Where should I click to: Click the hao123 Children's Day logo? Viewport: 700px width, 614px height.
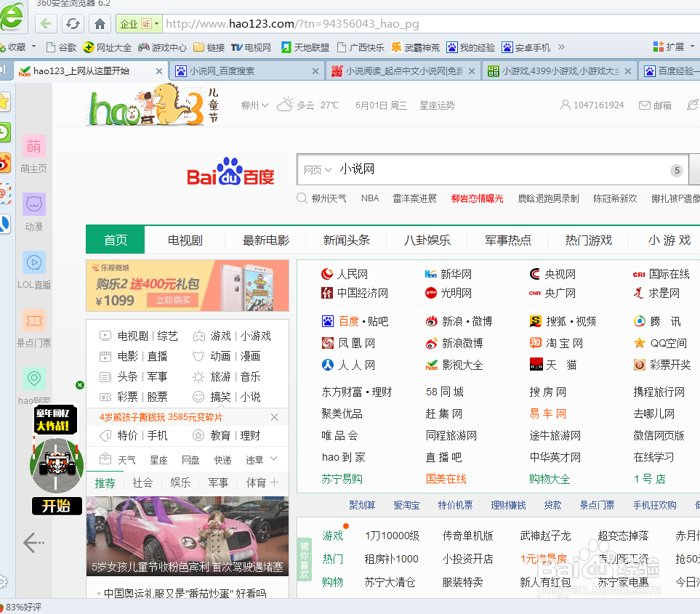(153, 105)
